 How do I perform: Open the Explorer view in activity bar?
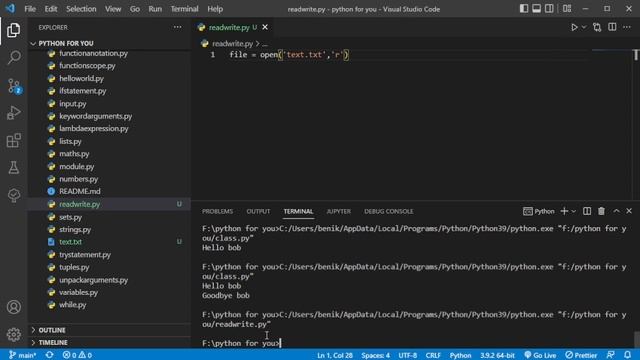pyautogui.click(x=13, y=30)
